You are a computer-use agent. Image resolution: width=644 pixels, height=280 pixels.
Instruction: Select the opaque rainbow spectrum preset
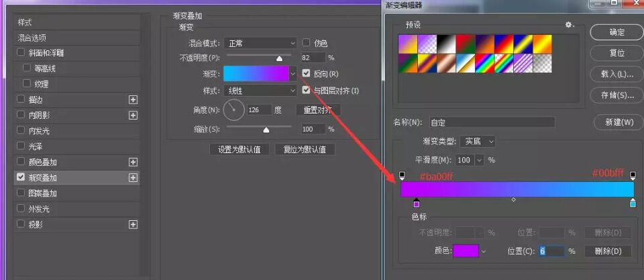point(484,63)
